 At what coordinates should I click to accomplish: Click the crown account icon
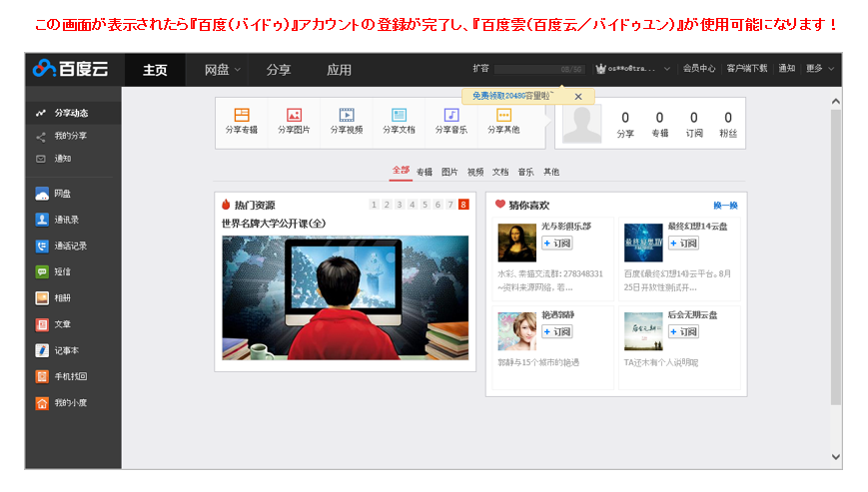coord(600,69)
